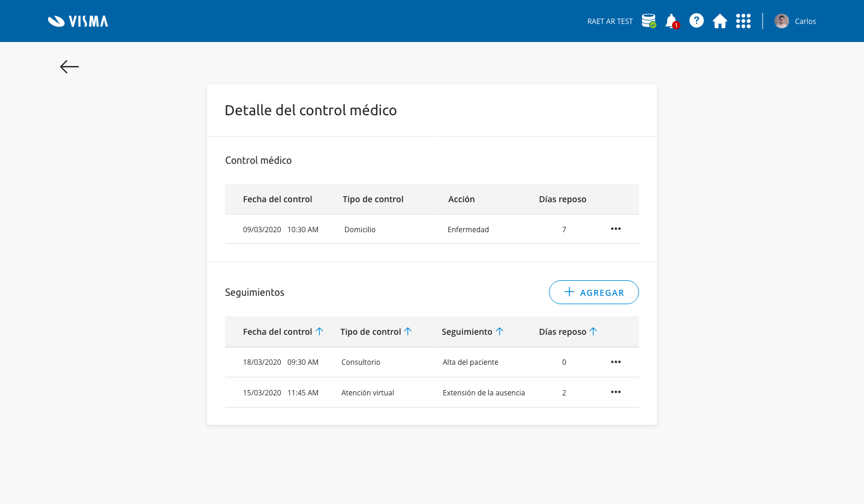864x504 pixels.
Task: Open actions menu for the Atención virtual row
Action: click(616, 392)
